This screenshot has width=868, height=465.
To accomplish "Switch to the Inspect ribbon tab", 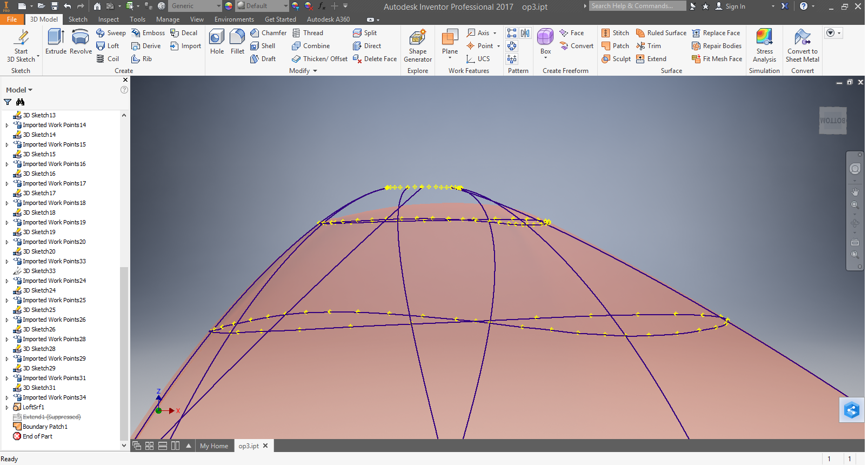I will click(x=108, y=19).
